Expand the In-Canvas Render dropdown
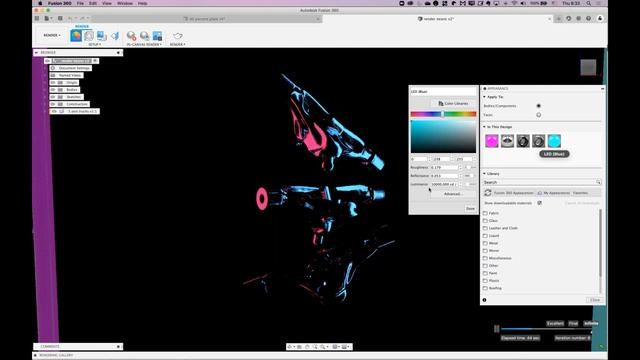Image resolution: width=640 pixels, height=360 pixels. click(x=144, y=44)
